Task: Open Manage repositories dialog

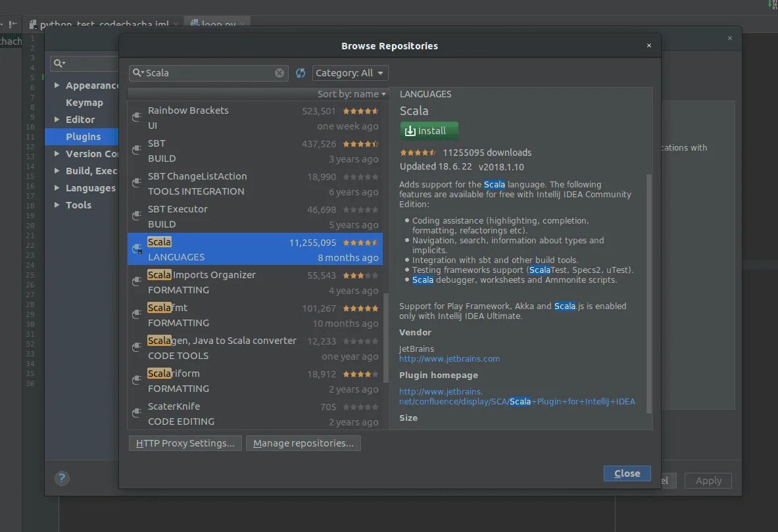Action: click(x=303, y=443)
